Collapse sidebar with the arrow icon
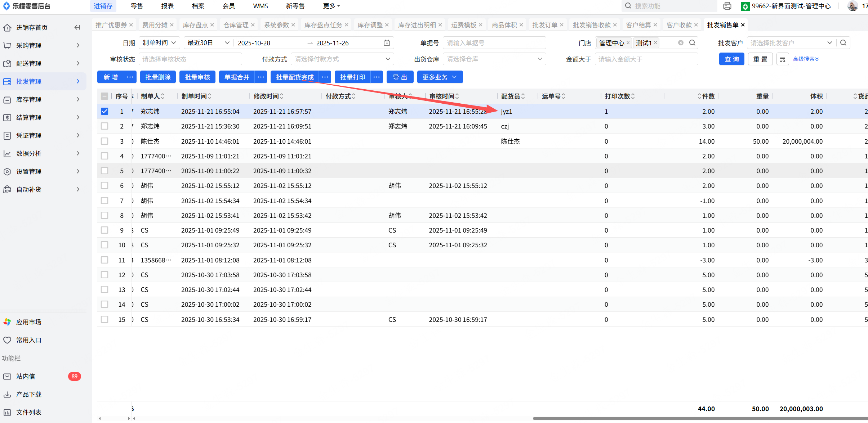The height and width of the screenshot is (423, 868). pyautogui.click(x=77, y=27)
